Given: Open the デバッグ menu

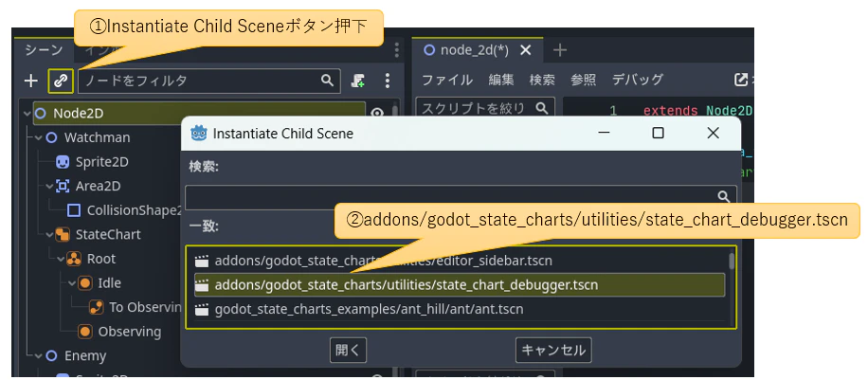Looking at the screenshot, I should 638,80.
